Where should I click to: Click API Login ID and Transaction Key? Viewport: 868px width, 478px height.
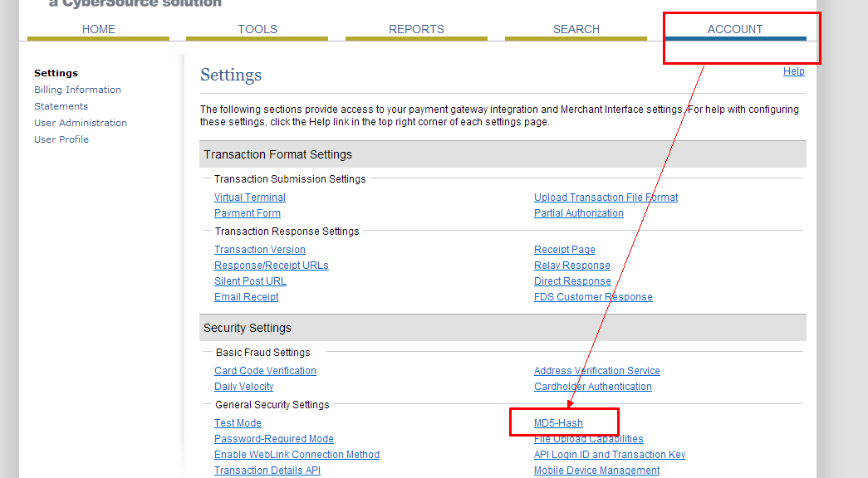tap(610, 455)
